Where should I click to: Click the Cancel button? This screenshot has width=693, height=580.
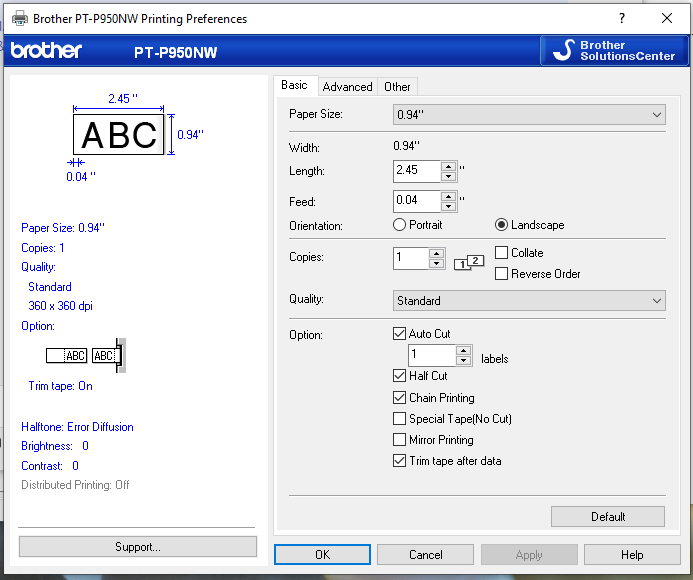click(x=425, y=554)
